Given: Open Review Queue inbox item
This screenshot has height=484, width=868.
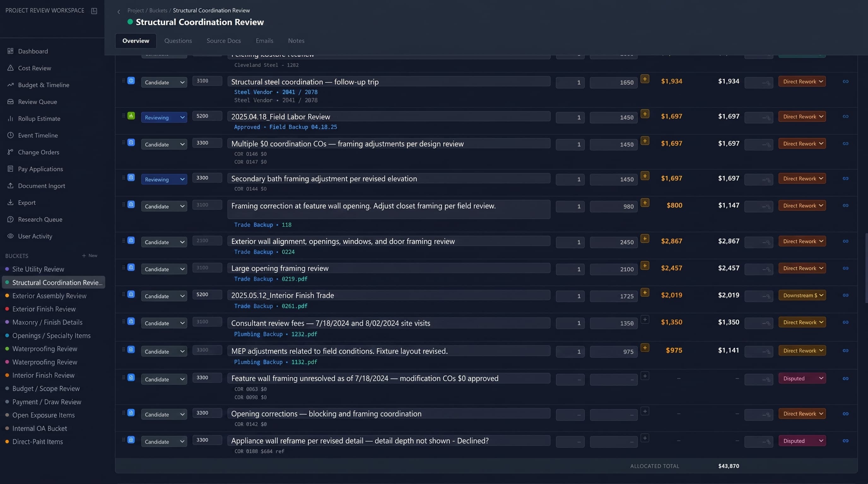Looking at the screenshot, I should coord(38,102).
